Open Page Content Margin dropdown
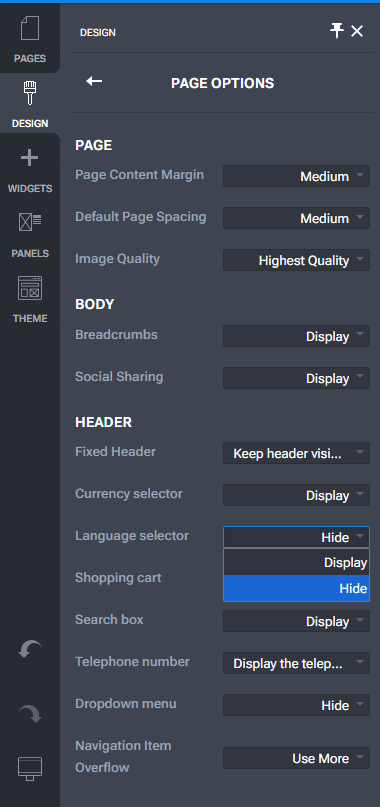Viewport: 380px width, 807px height. pos(296,176)
